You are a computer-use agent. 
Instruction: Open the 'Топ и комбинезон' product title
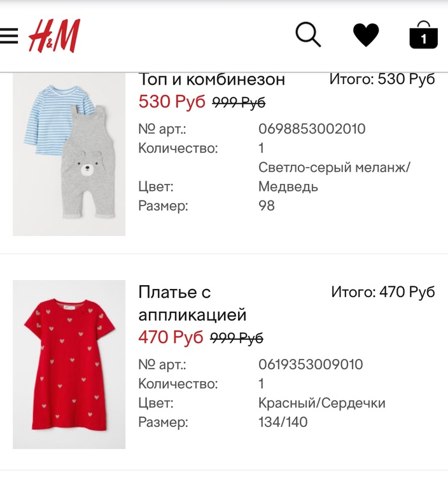coord(211,79)
